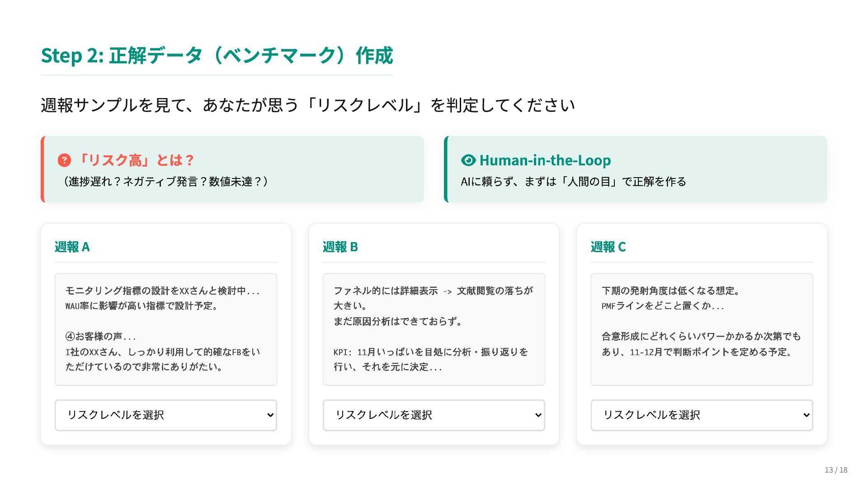Click the 「リスク高」とは？ heading text

(x=135, y=160)
